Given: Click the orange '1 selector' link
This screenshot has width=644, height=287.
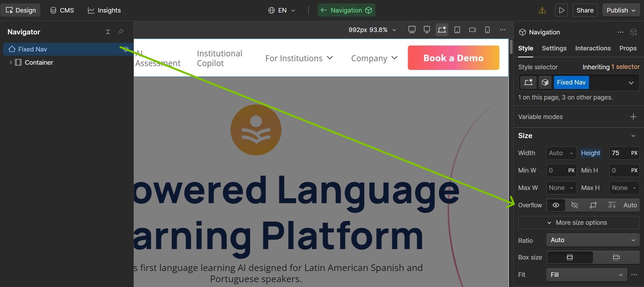Looking at the screenshot, I should [x=625, y=67].
